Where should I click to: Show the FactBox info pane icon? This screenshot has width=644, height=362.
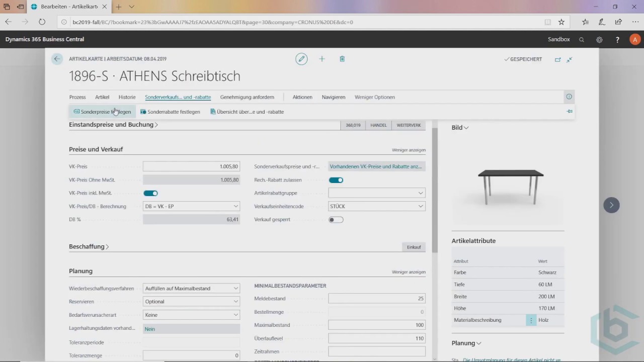[569, 97]
